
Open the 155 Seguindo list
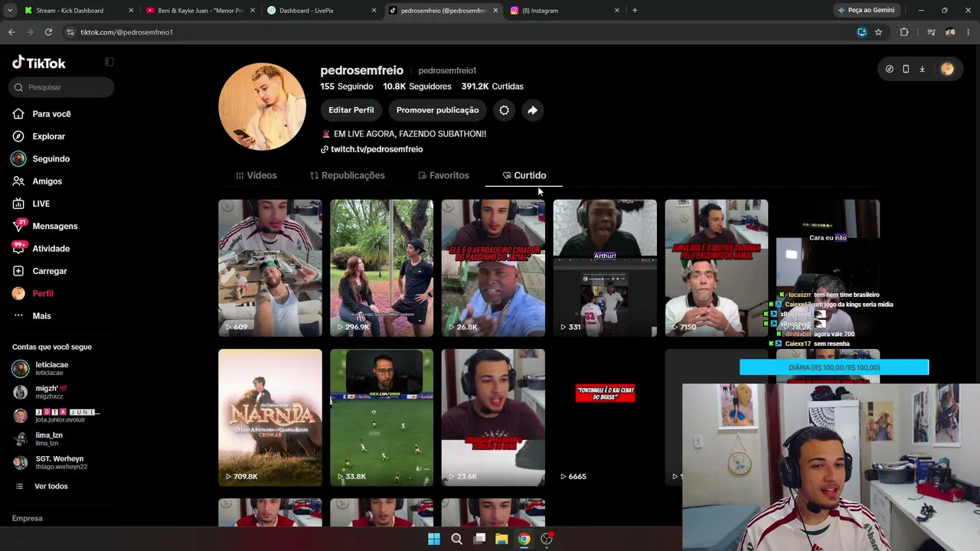click(x=347, y=86)
